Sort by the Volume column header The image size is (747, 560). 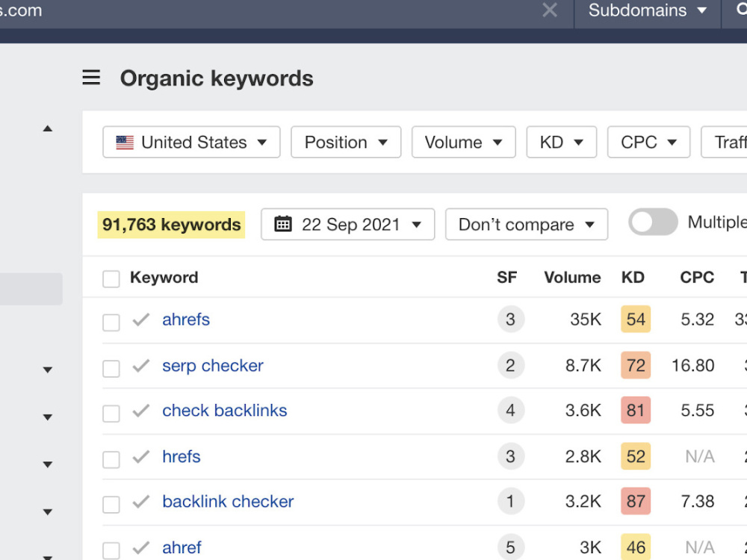coord(572,277)
